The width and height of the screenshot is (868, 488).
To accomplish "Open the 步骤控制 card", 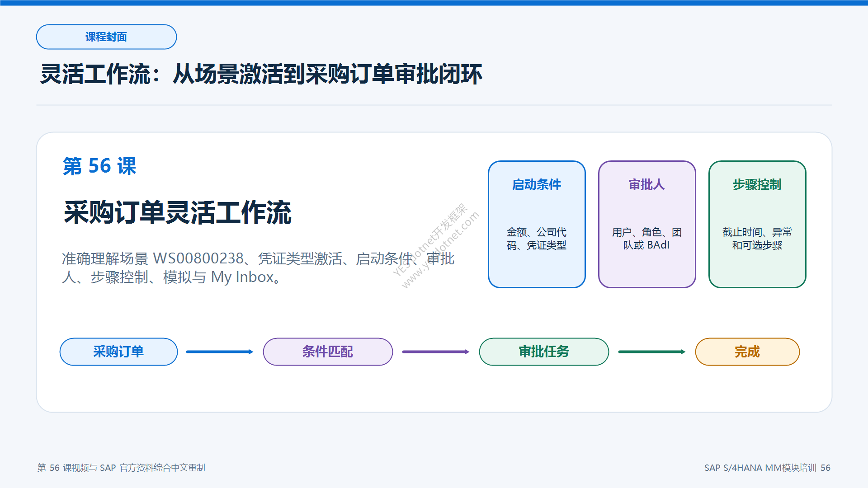I will tap(757, 224).
